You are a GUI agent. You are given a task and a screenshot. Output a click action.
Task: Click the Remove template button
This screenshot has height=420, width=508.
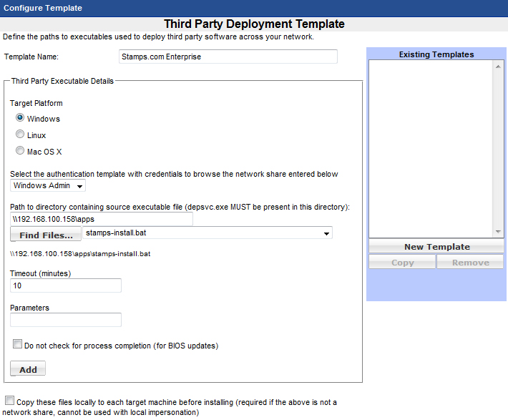470,263
